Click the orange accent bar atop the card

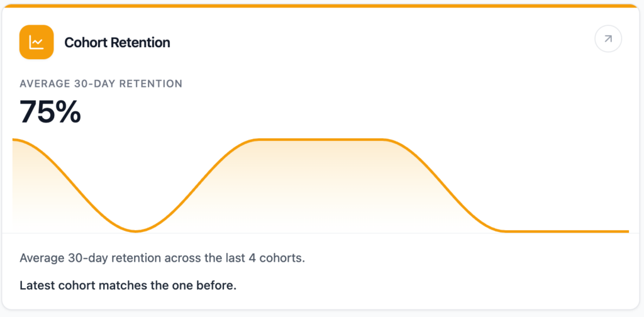click(322, 6)
